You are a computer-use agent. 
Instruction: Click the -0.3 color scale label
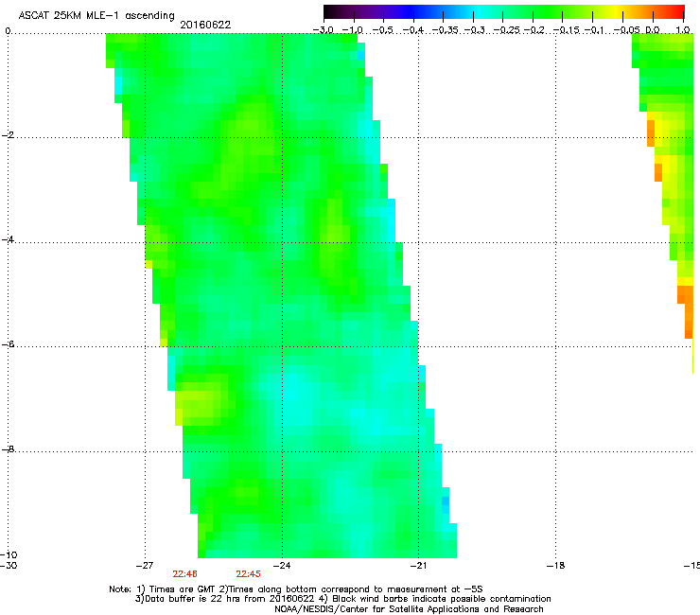point(475,30)
